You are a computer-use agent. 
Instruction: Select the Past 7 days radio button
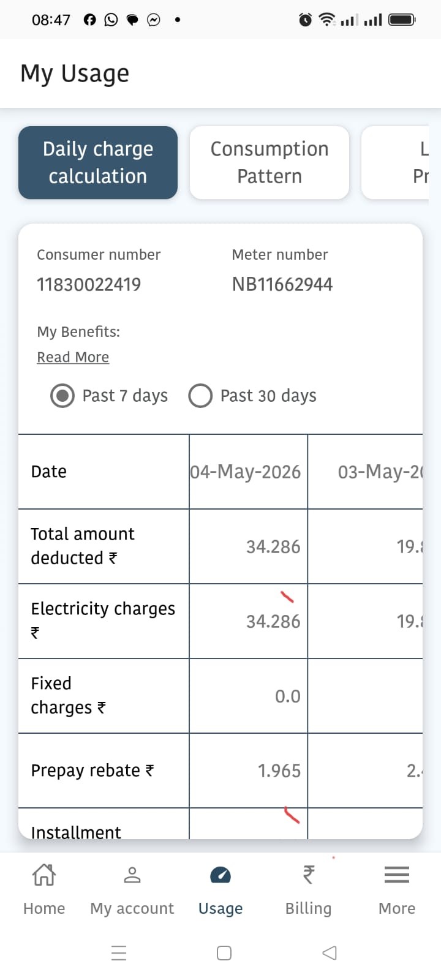(x=62, y=396)
